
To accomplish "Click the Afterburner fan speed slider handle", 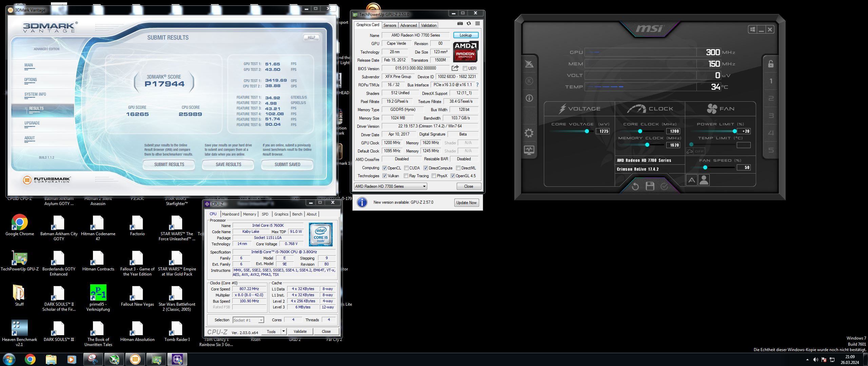I will (705, 167).
